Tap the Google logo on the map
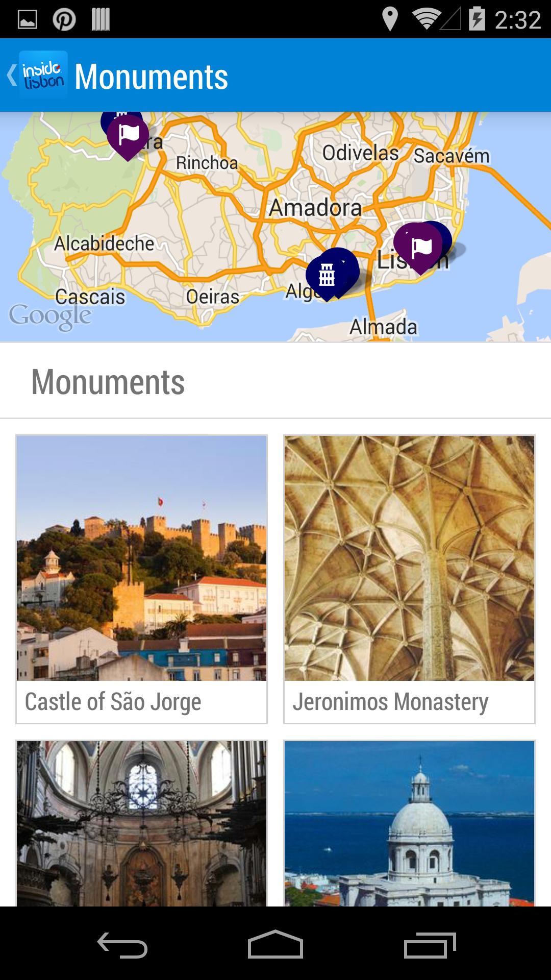This screenshot has height=980, width=551. (50, 316)
